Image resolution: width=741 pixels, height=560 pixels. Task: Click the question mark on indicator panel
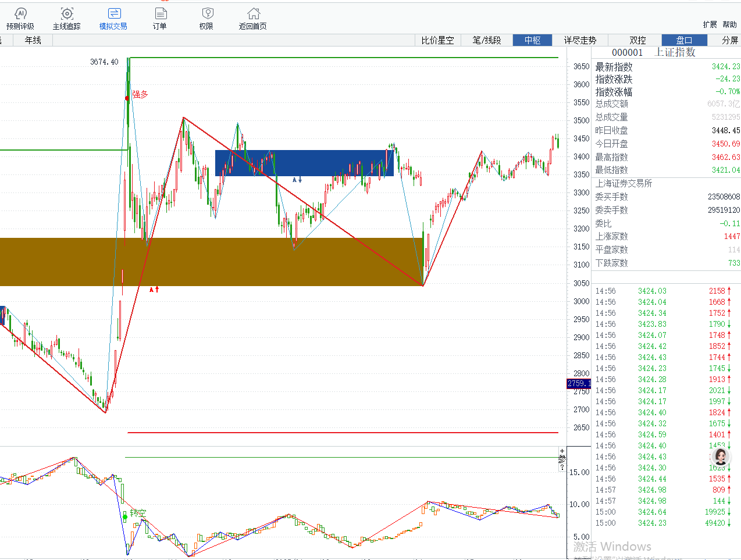[562, 467]
